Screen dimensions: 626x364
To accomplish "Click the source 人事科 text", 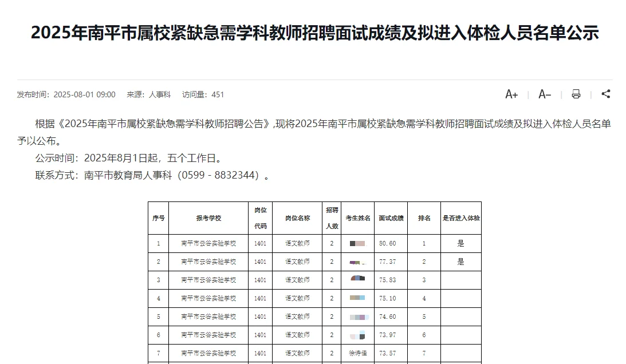I will tap(160, 94).
